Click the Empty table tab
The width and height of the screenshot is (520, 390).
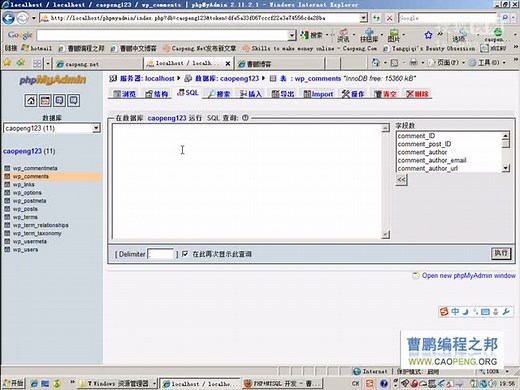(385, 94)
